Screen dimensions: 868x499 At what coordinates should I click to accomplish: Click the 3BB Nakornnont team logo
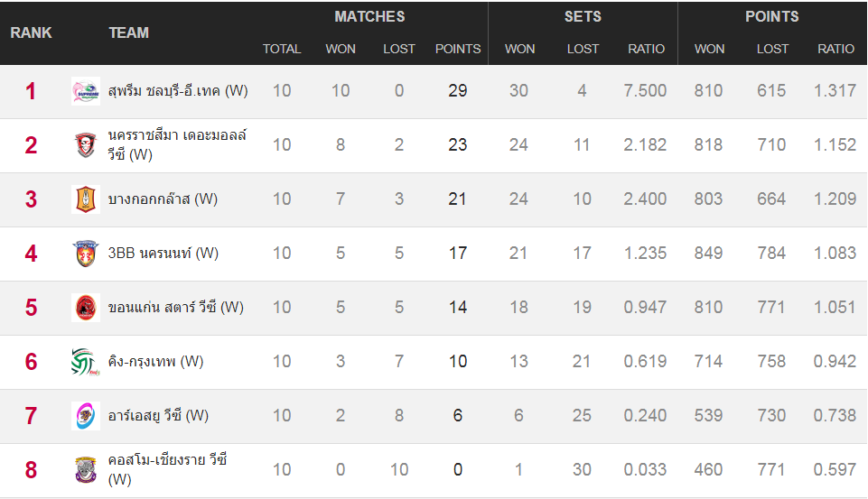pos(85,254)
